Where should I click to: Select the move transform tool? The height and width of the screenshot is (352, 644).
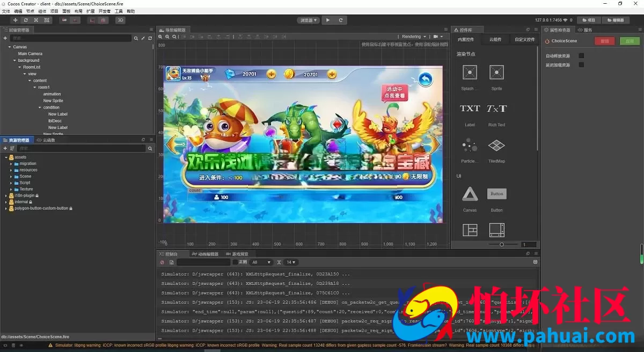coord(15,20)
